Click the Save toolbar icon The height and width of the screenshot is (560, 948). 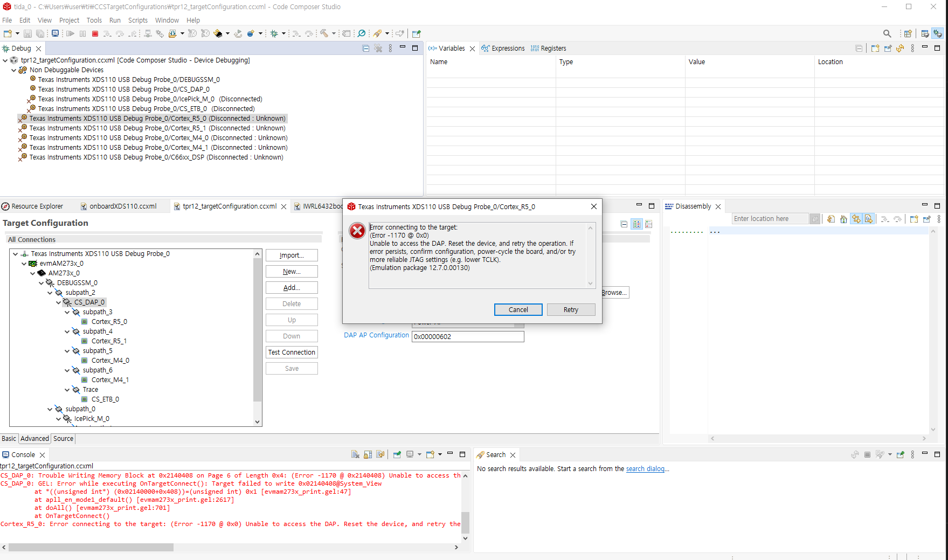point(27,33)
